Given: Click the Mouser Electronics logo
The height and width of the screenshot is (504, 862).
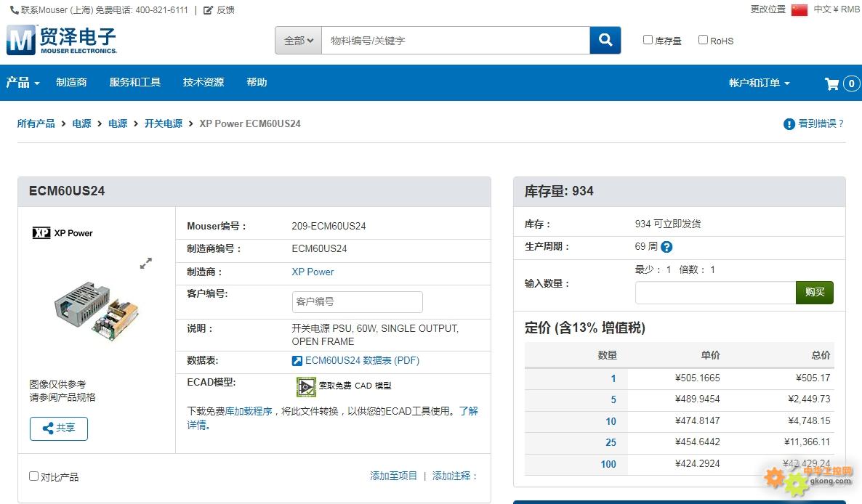Looking at the screenshot, I should 62,39.
